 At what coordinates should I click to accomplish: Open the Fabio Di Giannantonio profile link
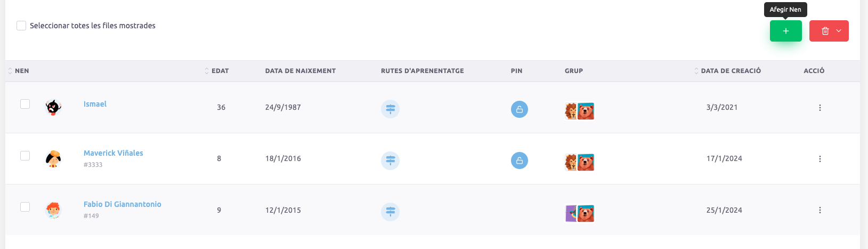pos(122,204)
